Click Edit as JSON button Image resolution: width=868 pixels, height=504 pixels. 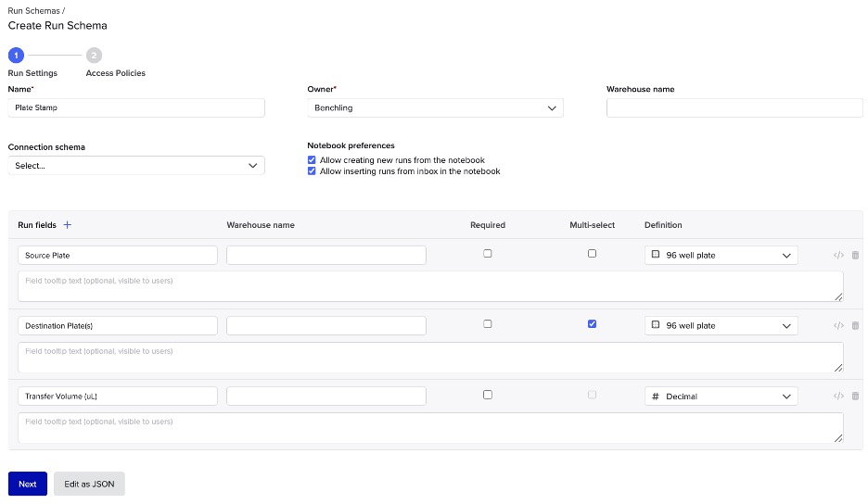89,484
